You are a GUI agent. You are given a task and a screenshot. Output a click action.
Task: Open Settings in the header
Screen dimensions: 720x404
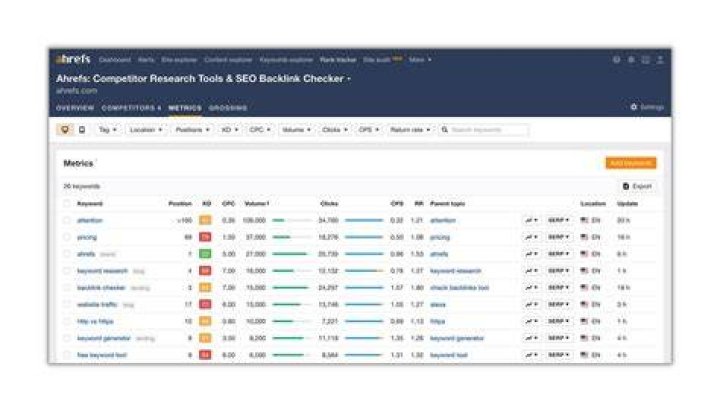pos(647,107)
